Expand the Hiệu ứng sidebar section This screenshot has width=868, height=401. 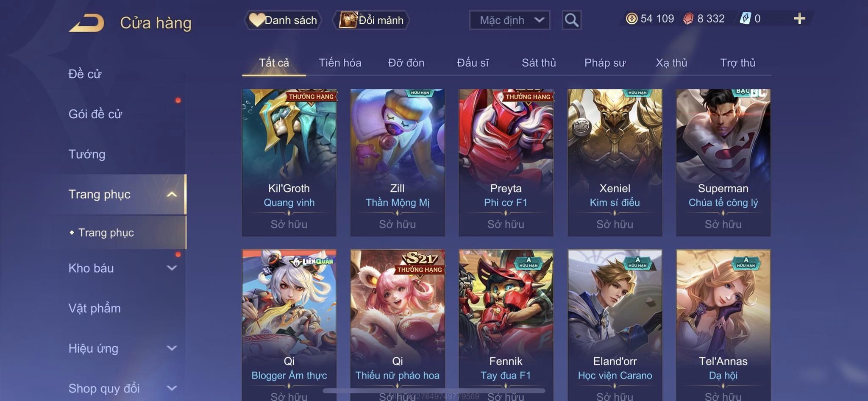tap(171, 348)
